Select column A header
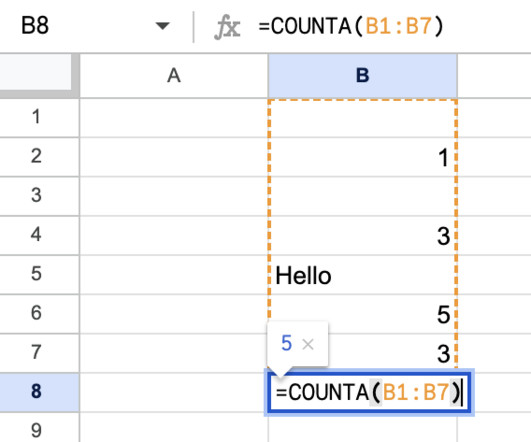The height and width of the screenshot is (442, 531). pos(174,76)
